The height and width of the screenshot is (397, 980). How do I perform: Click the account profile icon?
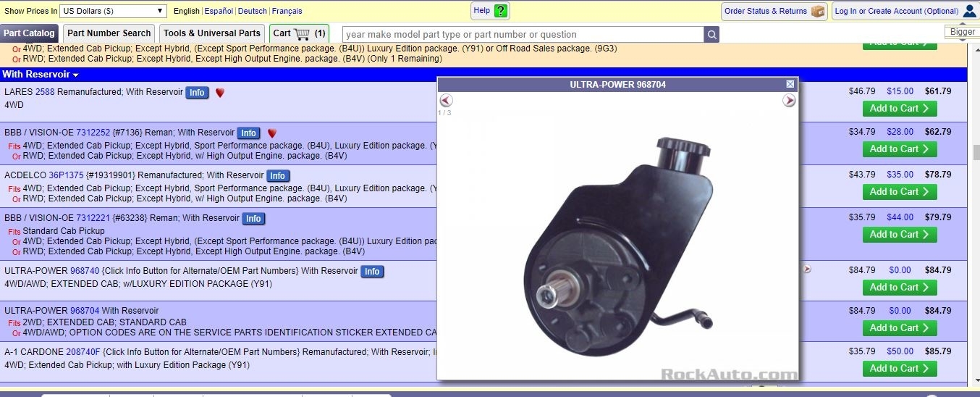click(x=970, y=11)
